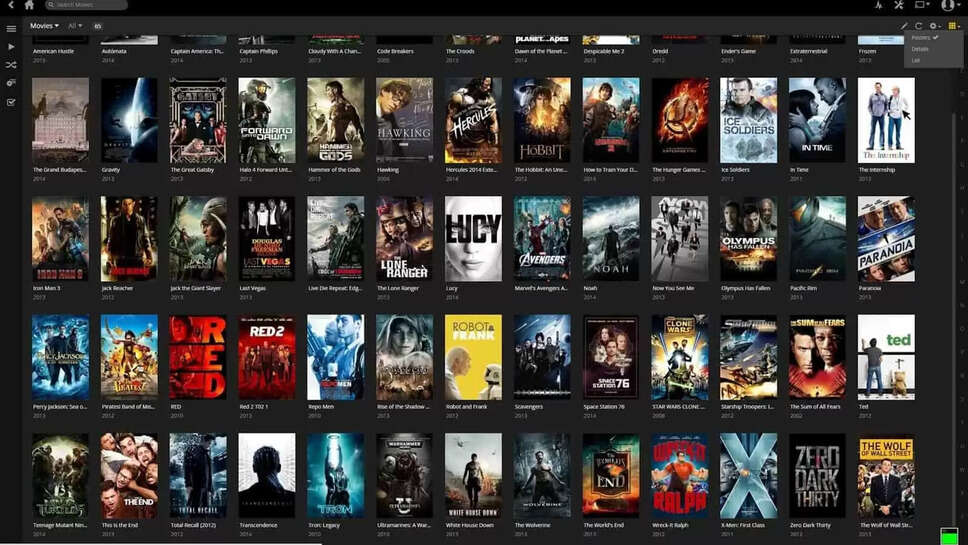Open Marvel's Avengers poster
968x545 pixels.
tap(542, 239)
